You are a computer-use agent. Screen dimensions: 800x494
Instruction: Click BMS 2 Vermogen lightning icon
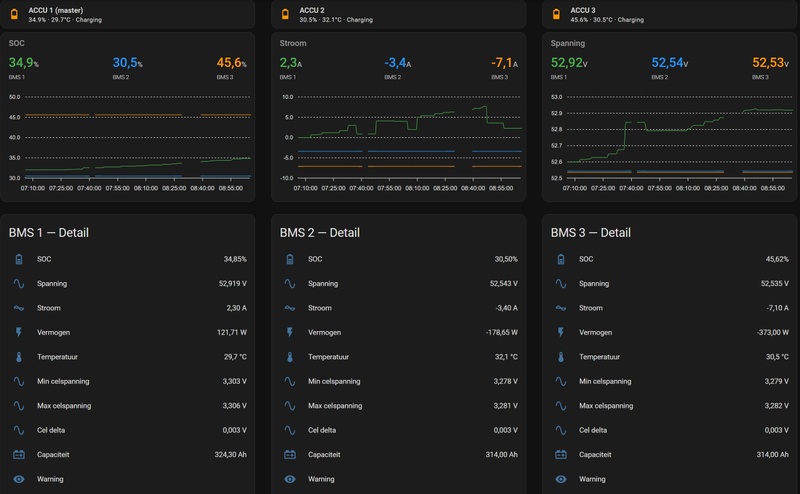point(290,333)
